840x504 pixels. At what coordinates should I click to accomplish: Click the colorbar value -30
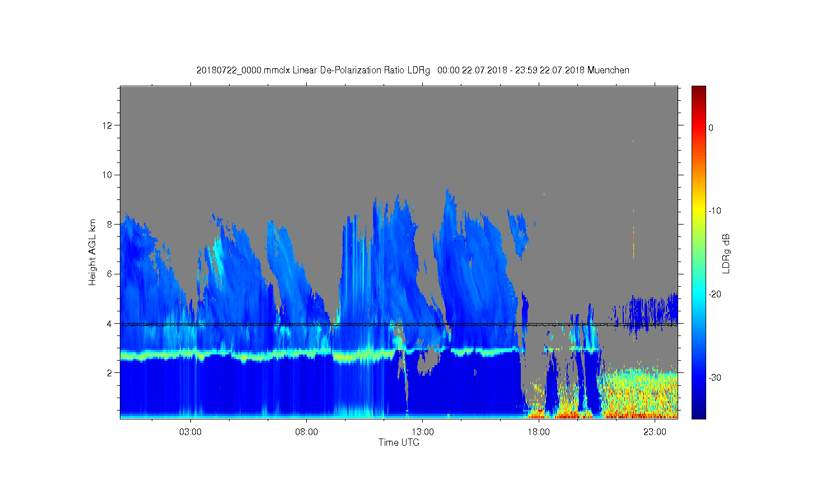click(x=715, y=378)
